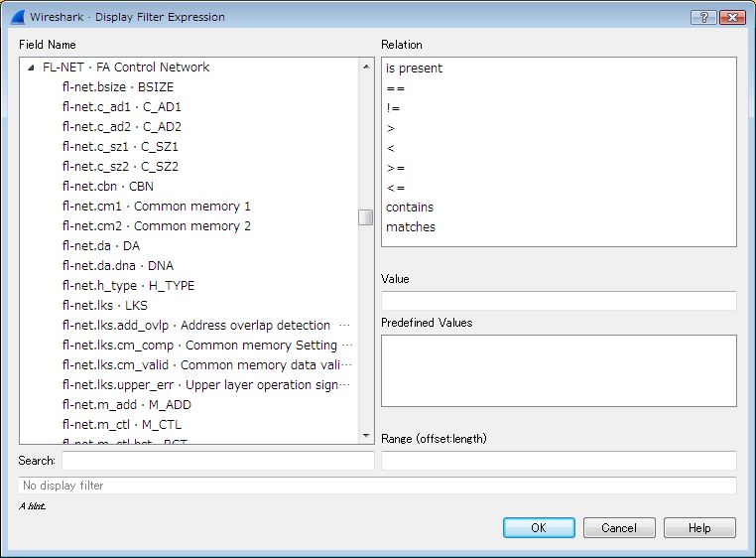
Task: Focus the Search field
Action: coord(218,461)
